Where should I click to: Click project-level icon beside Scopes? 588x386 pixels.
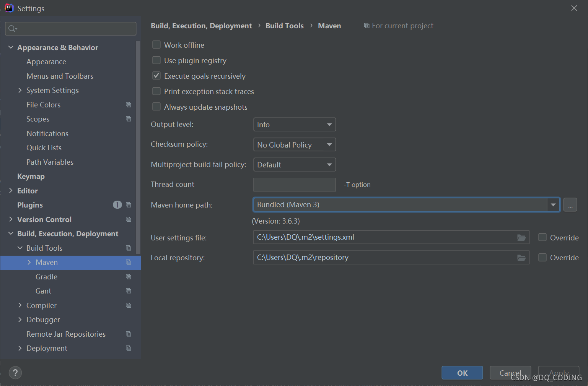(129, 119)
